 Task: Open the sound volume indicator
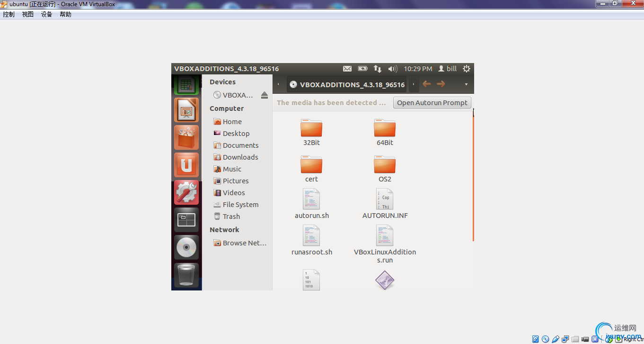(x=393, y=69)
